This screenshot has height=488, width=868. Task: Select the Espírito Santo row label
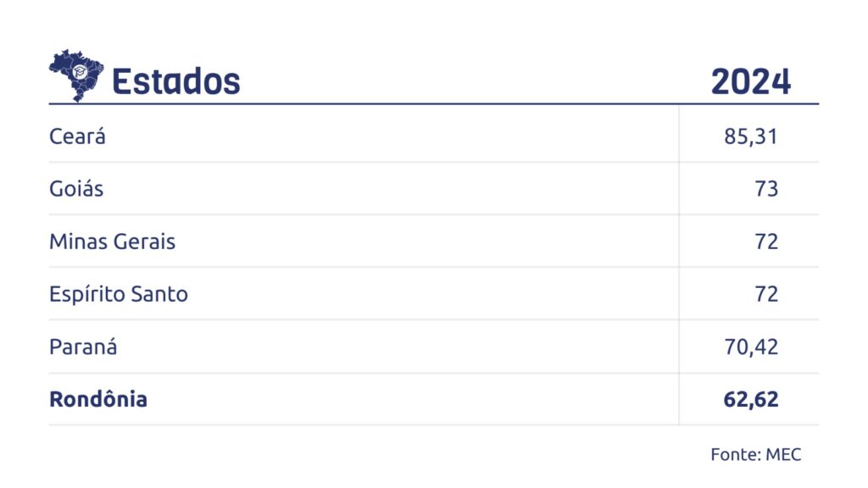(119, 294)
